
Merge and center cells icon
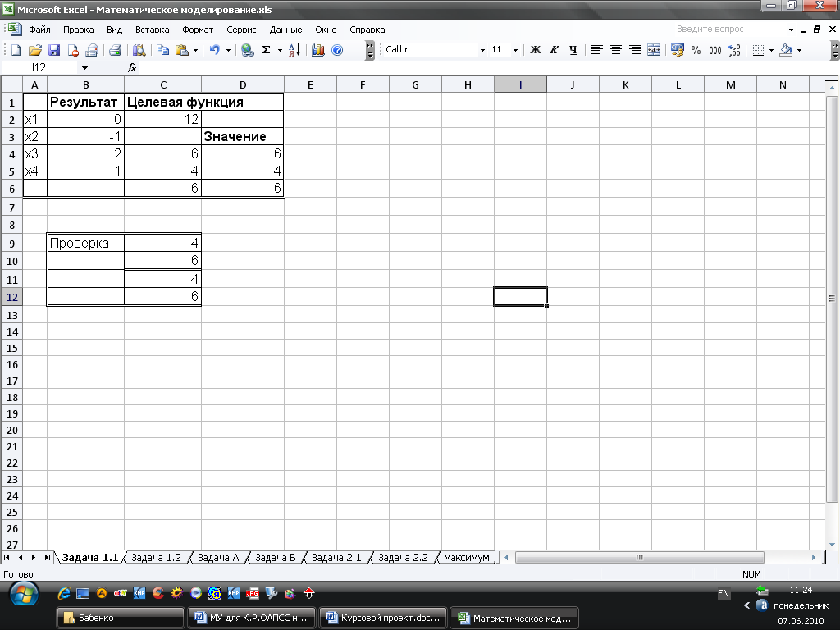654,50
